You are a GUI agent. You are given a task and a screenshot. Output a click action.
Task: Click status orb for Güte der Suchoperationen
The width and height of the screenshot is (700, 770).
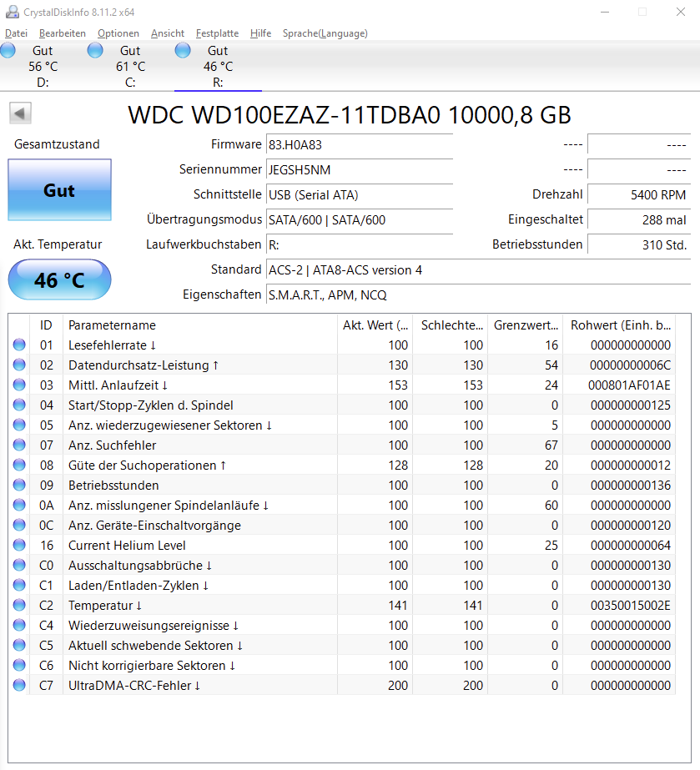coord(19,465)
